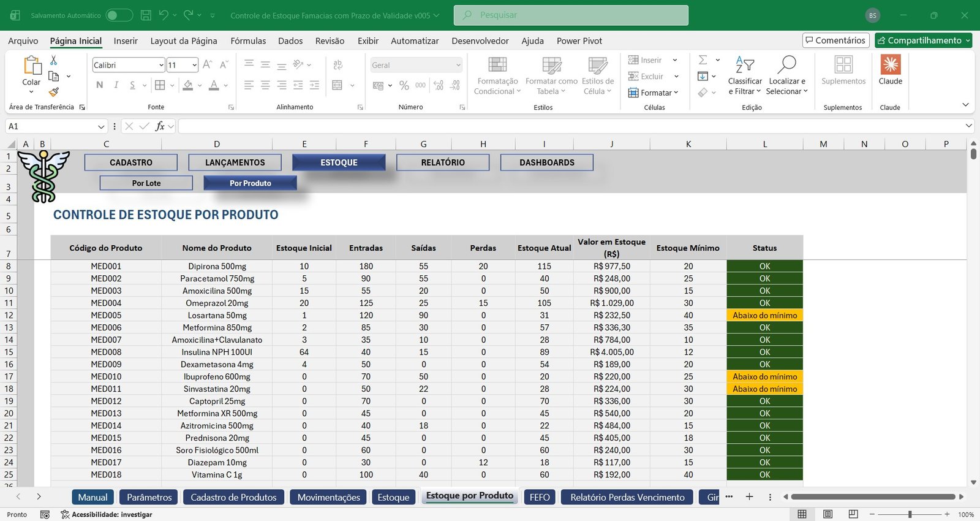Open Formatar como Tabela
Screen dimensions: 980x521
[x=551, y=75]
